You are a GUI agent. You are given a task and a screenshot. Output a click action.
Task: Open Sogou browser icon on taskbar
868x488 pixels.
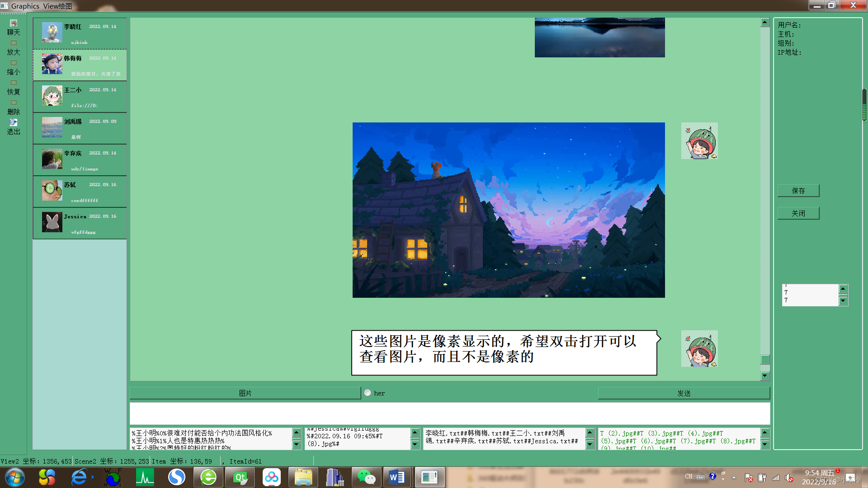[x=177, y=477]
